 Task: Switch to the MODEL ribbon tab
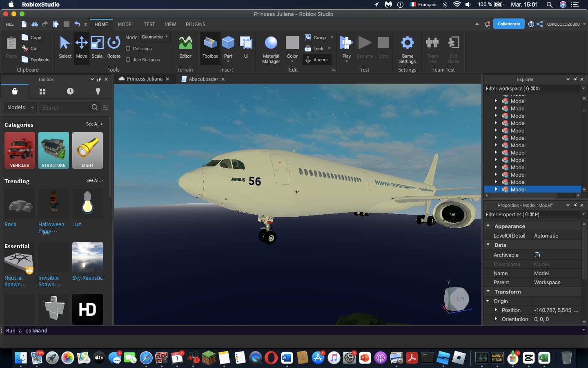(x=126, y=25)
